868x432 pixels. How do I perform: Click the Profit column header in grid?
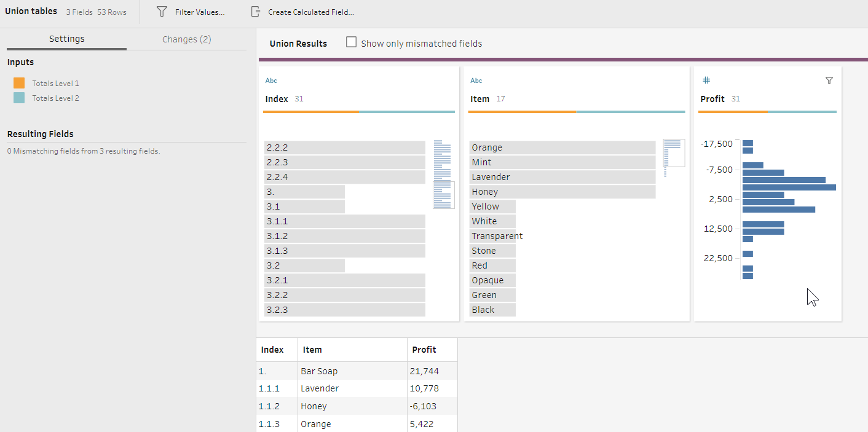click(432, 350)
